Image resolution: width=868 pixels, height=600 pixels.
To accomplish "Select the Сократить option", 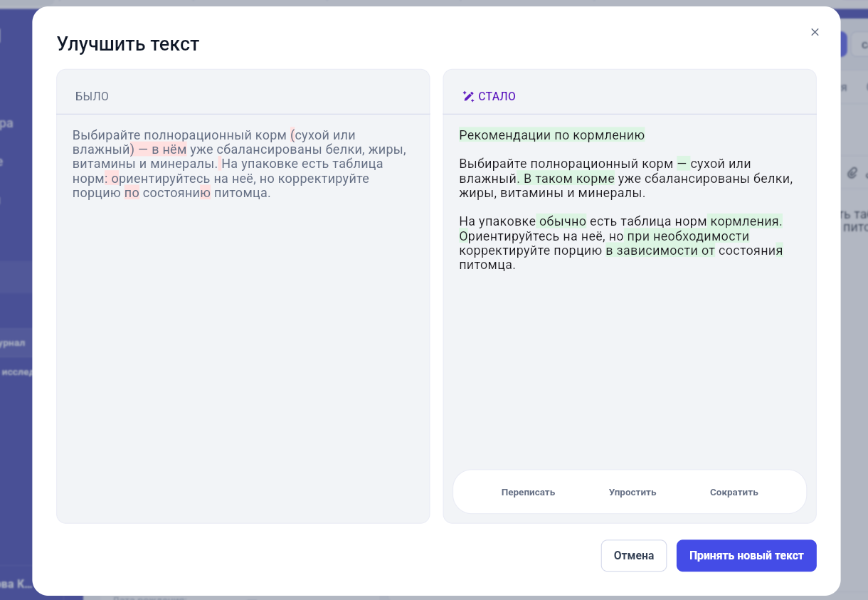I will pyautogui.click(x=734, y=493).
